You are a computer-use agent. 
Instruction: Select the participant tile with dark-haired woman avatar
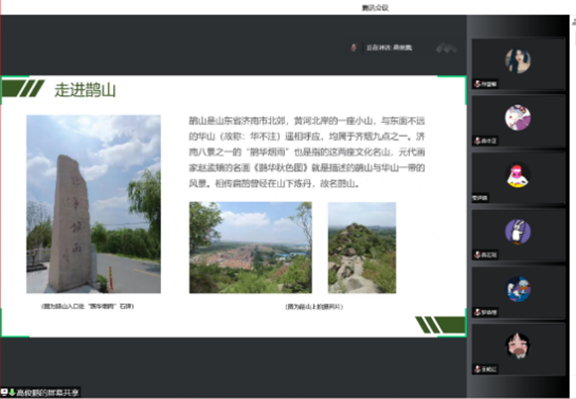tap(518, 64)
